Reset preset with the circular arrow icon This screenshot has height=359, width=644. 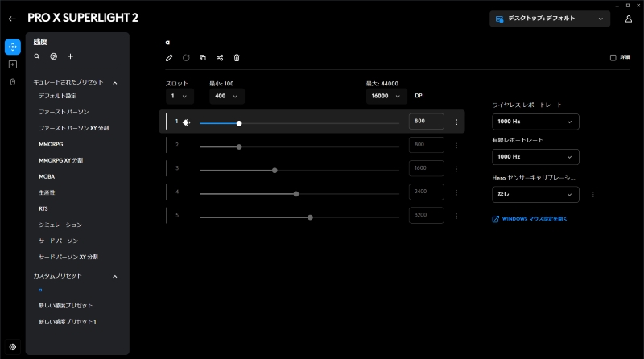click(x=186, y=58)
